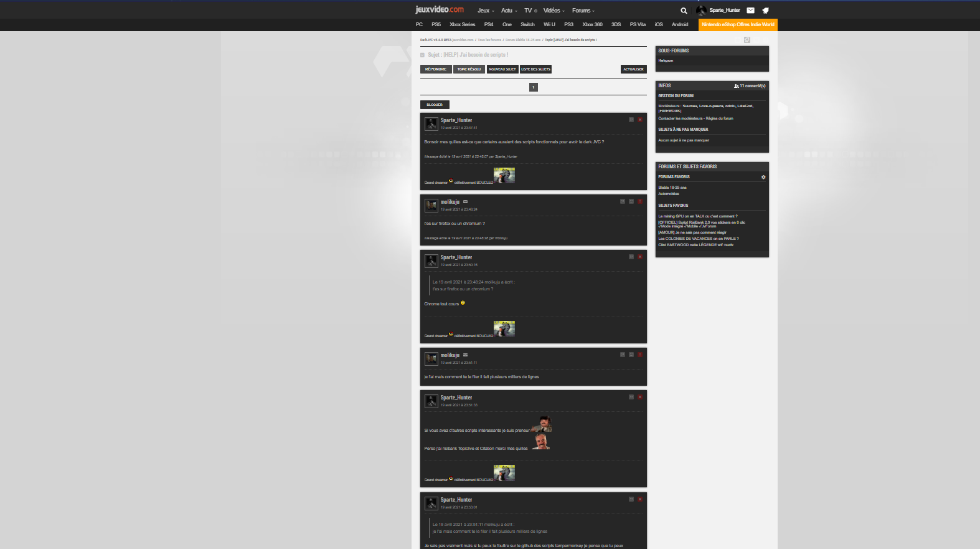Report molikuju's 23:48:24 message
Viewport: 980px width, 549px height.
tap(639, 201)
